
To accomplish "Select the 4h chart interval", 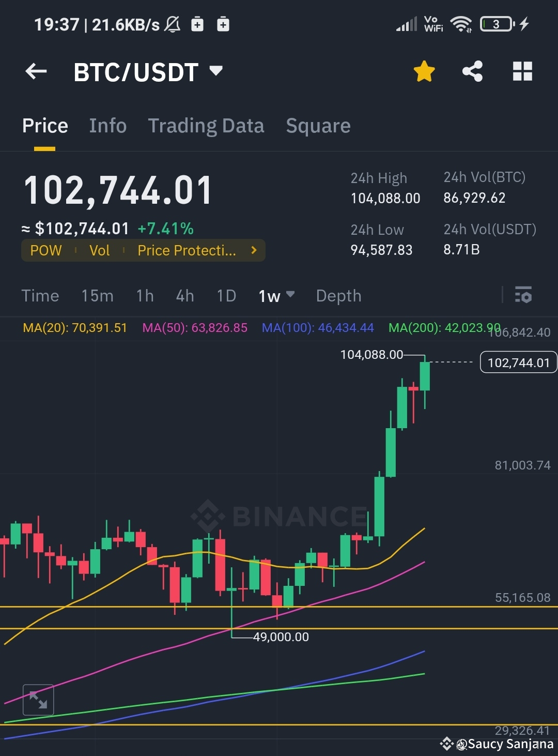I will coord(185,296).
